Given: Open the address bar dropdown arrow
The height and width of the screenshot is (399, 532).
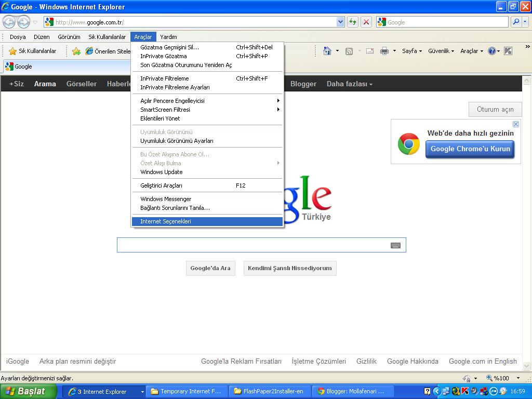Looking at the screenshot, I should [x=341, y=22].
